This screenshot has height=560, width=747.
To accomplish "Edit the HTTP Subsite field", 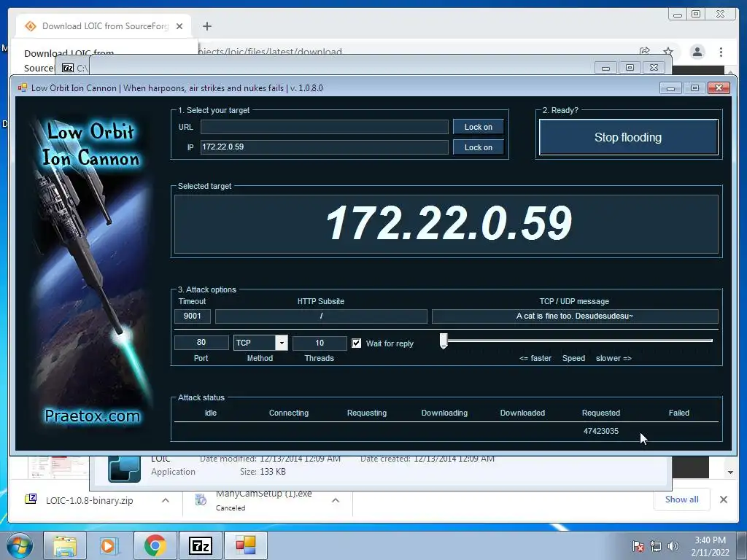I will (x=321, y=316).
